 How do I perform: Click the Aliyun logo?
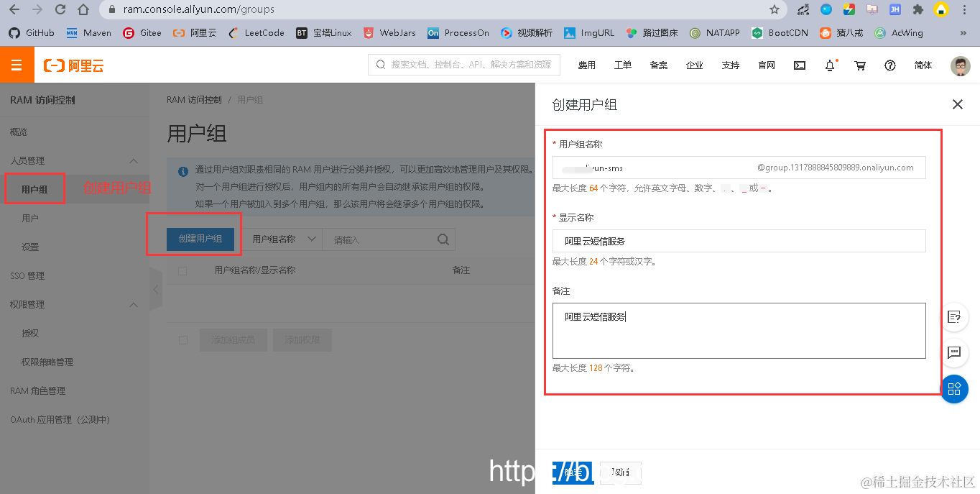(x=74, y=66)
